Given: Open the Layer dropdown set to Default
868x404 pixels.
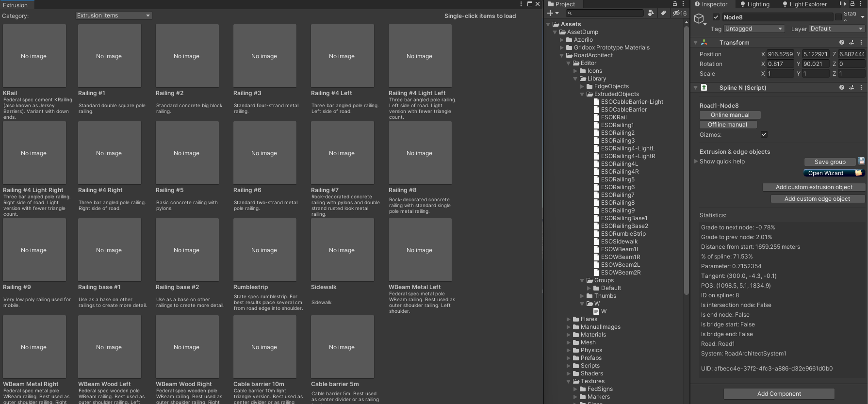Looking at the screenshot, I should (837, 29).
